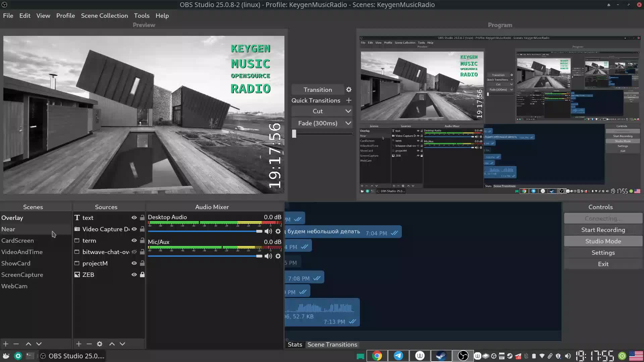Image resolution: width=644 pixels, height=362 pixels.
Task: Remove selected scene with minus icon
Action: tap(16, 344)
